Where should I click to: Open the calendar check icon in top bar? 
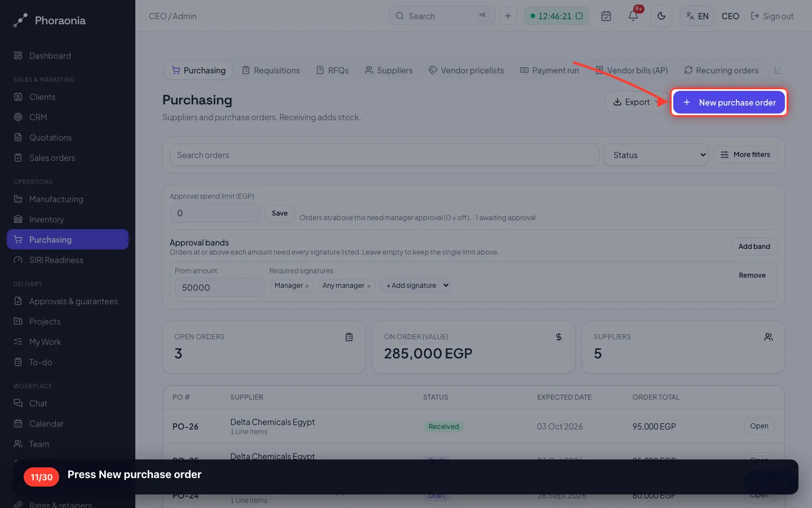[606, 16]
